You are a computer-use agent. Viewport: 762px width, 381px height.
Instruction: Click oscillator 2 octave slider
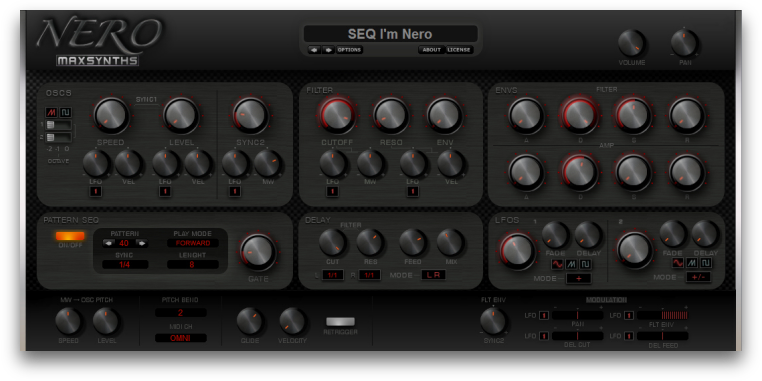59,138
